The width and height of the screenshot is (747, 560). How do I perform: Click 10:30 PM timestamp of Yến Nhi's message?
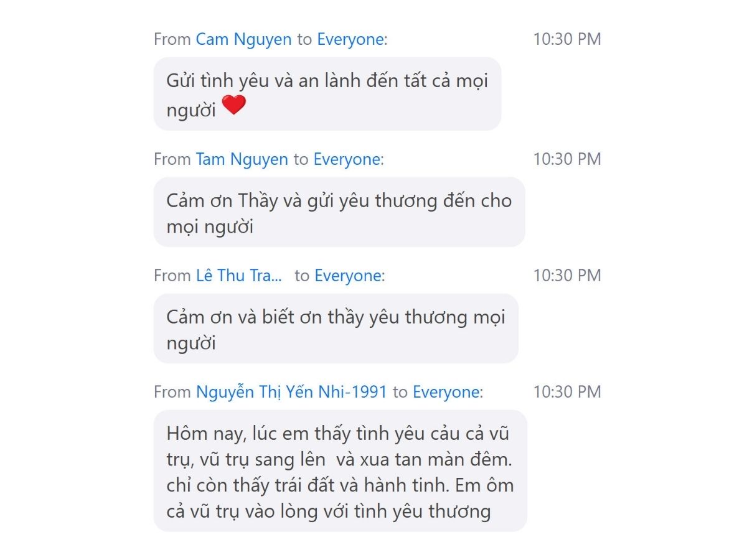click(567, 392)
